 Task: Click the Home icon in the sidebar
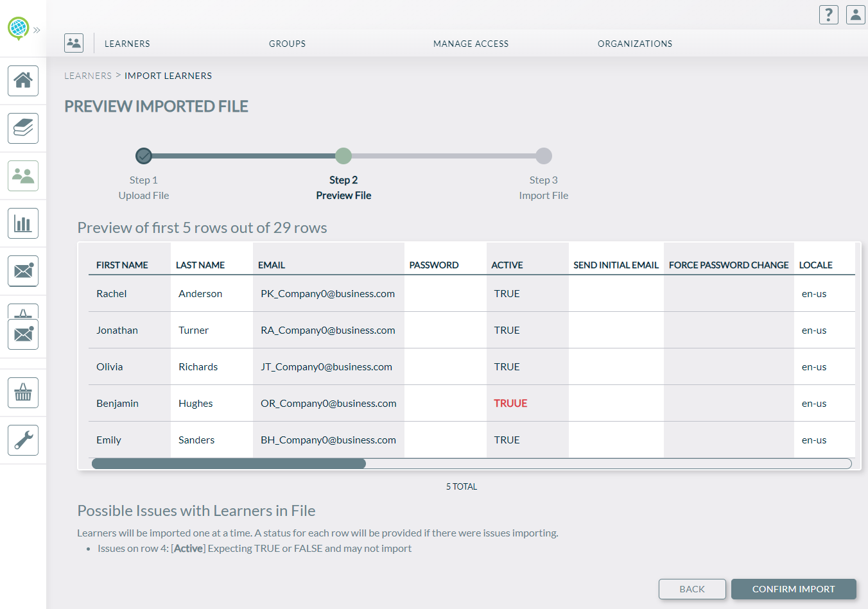(22, 81)
